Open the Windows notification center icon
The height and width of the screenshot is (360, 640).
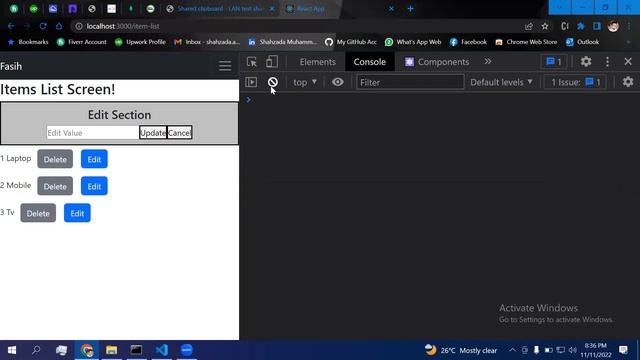(623, 350)
